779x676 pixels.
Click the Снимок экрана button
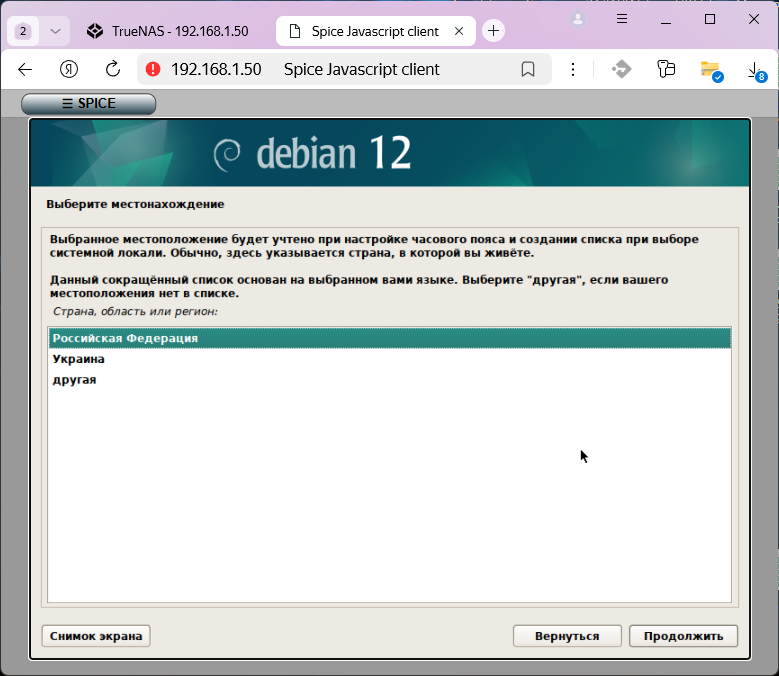[96, 636]
